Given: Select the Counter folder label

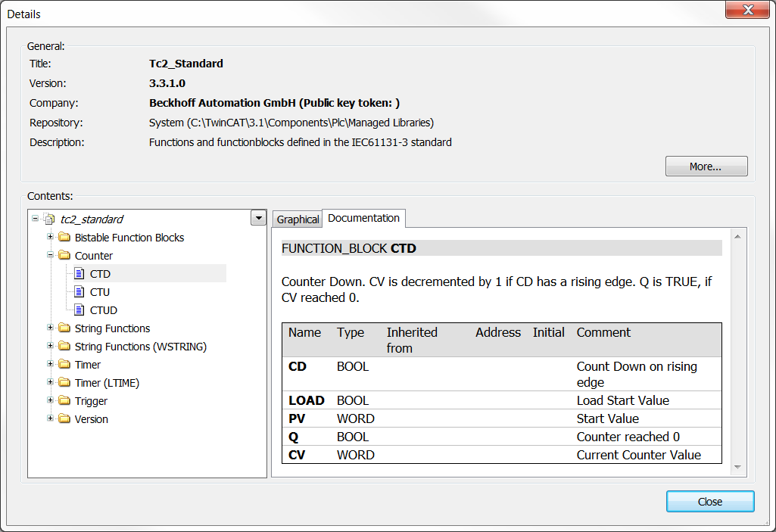Looking at the screenshot, I should click(94, 256).
